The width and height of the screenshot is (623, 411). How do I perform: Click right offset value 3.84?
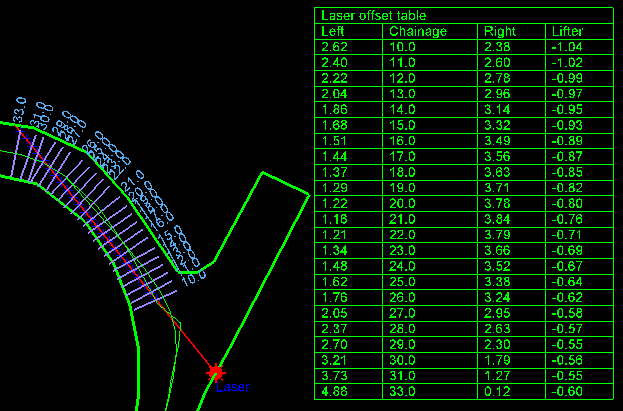tap(497, 219)
